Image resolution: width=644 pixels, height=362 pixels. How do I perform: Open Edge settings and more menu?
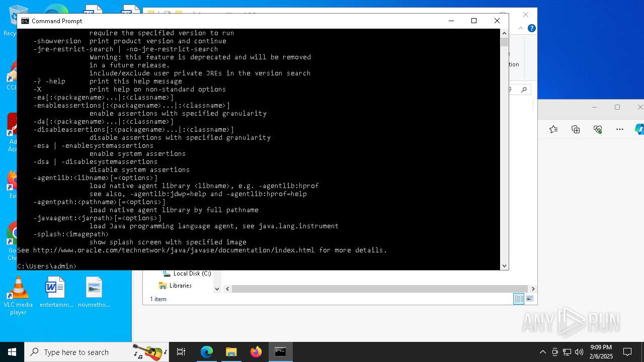620,129
